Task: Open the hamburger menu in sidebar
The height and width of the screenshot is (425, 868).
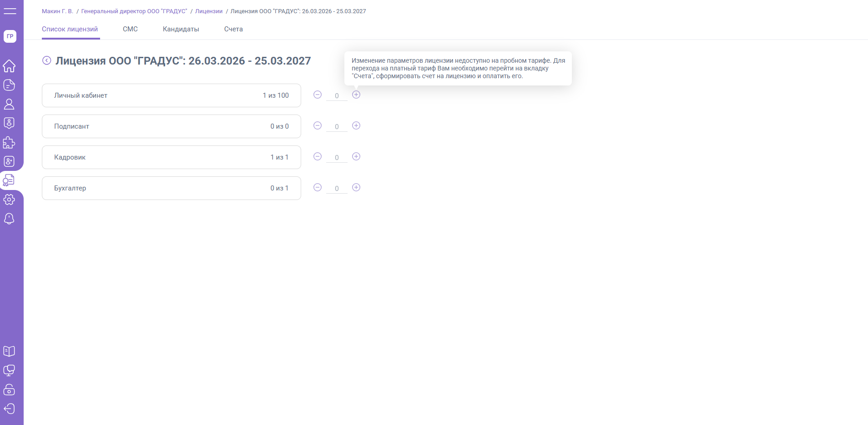Action: click(x=10, y=11)
